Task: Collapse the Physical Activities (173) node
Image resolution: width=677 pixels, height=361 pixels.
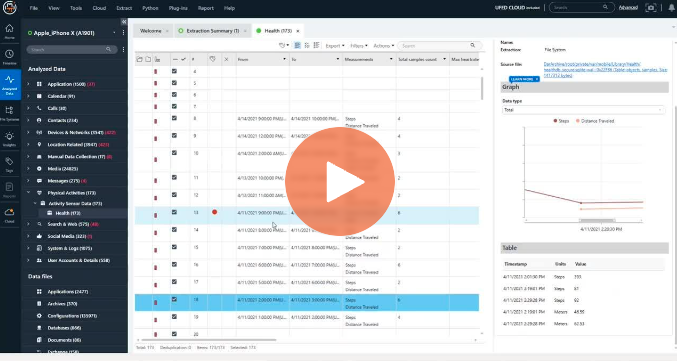Action: (x=28, y=193)
